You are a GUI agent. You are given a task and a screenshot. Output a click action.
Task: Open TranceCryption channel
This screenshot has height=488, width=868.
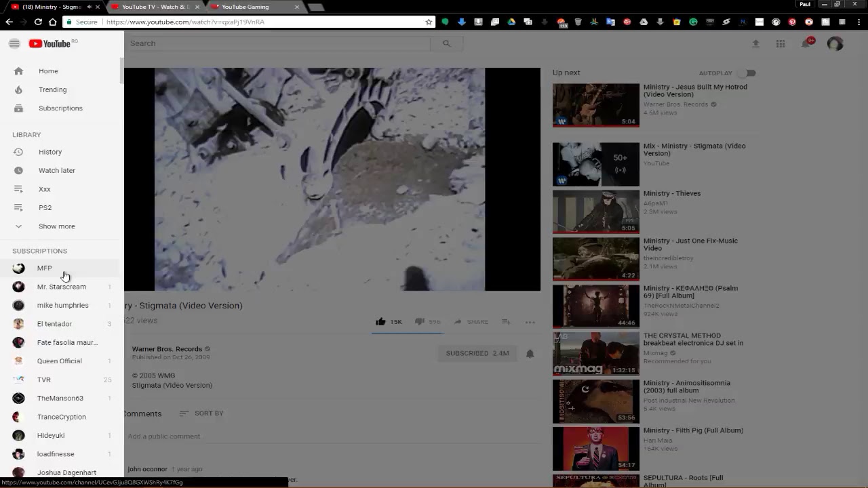tap(61, 417)
